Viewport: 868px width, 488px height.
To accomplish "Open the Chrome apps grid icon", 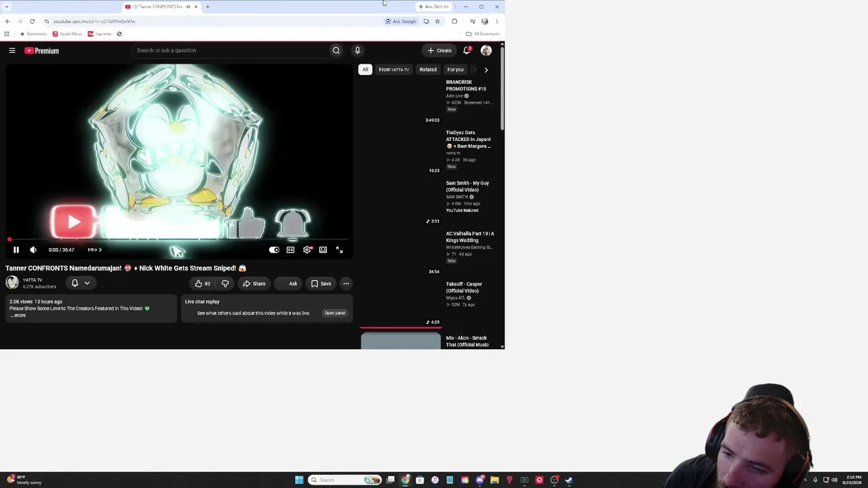I will [7, 34].
